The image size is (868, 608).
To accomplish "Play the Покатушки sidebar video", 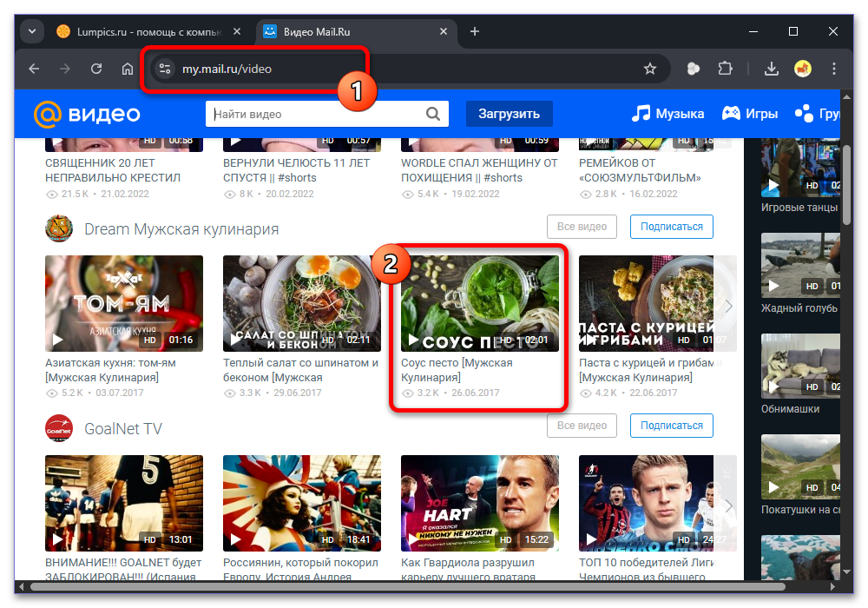I will point(800,466).
